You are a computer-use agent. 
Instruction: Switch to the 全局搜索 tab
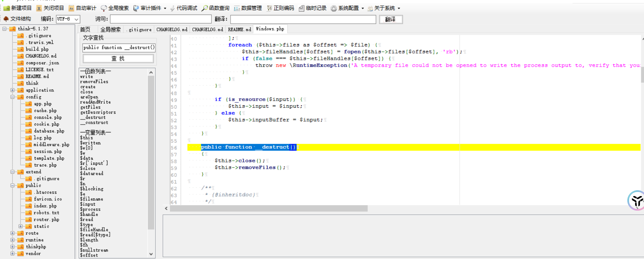click(111, 30)
